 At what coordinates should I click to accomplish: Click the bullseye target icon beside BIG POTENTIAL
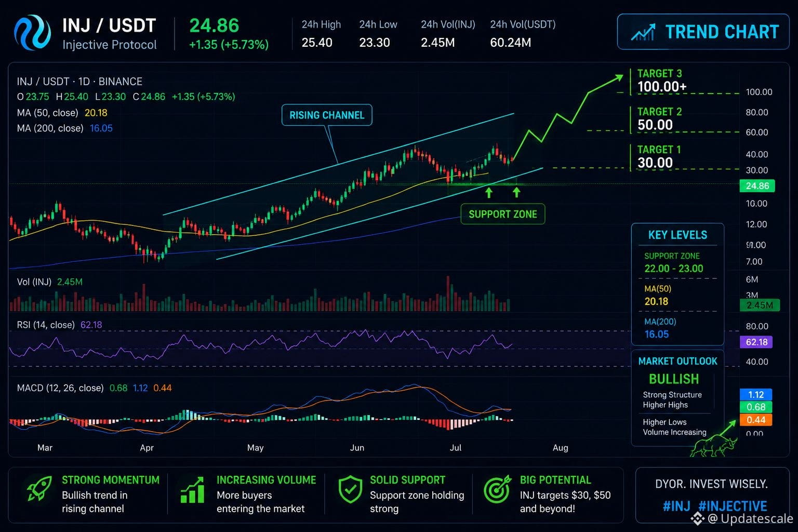tap(497, 489)
